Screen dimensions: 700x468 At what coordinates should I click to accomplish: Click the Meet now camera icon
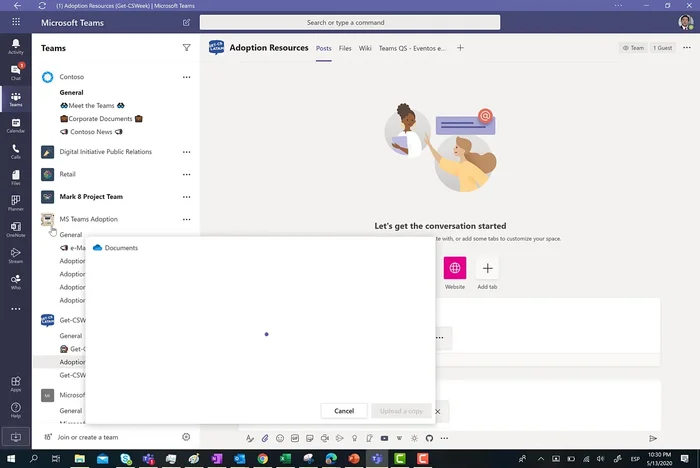point(325,438)
